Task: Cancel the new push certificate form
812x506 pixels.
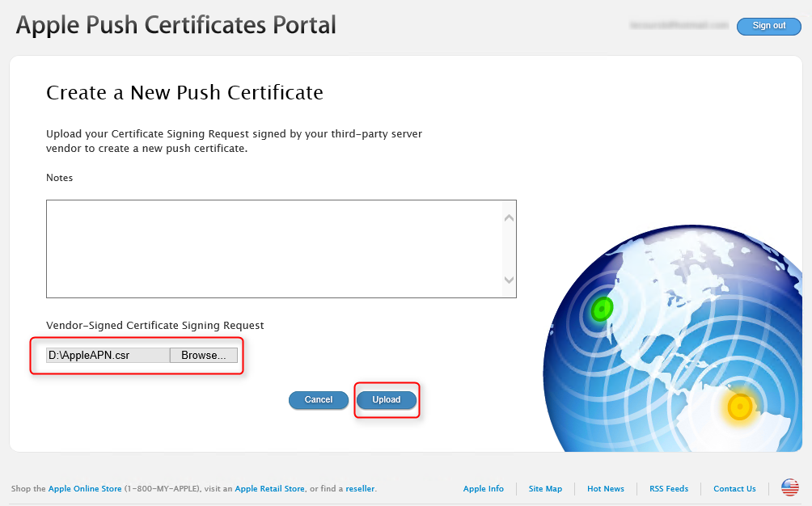Action: pos(319,400)
